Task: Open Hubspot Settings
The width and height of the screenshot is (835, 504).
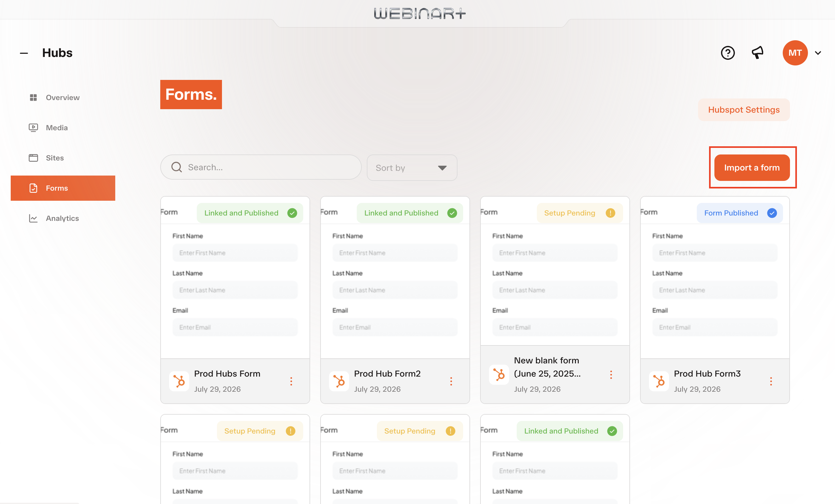Action: (743, 110)
